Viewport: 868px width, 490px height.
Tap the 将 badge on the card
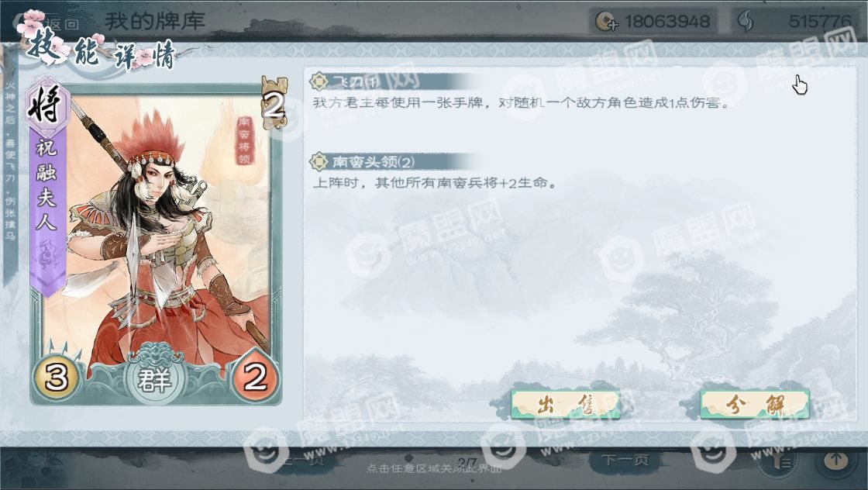click(x=46, y=104)
